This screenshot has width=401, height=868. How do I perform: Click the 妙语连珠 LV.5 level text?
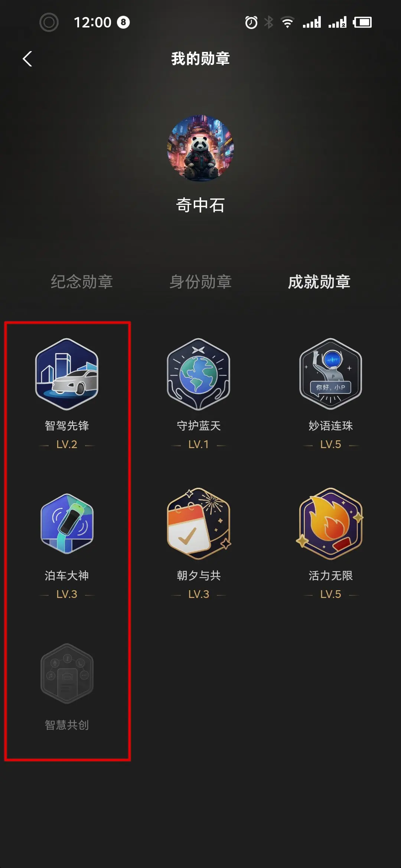[330, 444]
